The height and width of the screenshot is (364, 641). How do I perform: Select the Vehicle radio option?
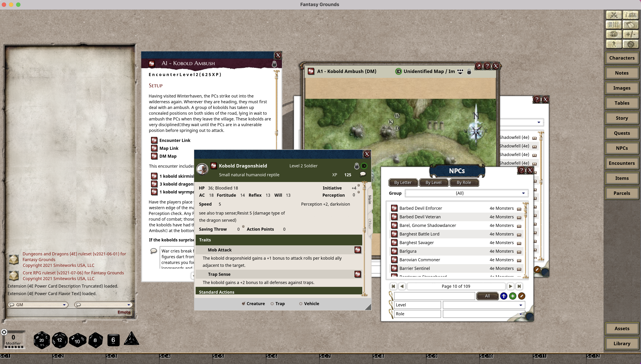click(301, 304)
